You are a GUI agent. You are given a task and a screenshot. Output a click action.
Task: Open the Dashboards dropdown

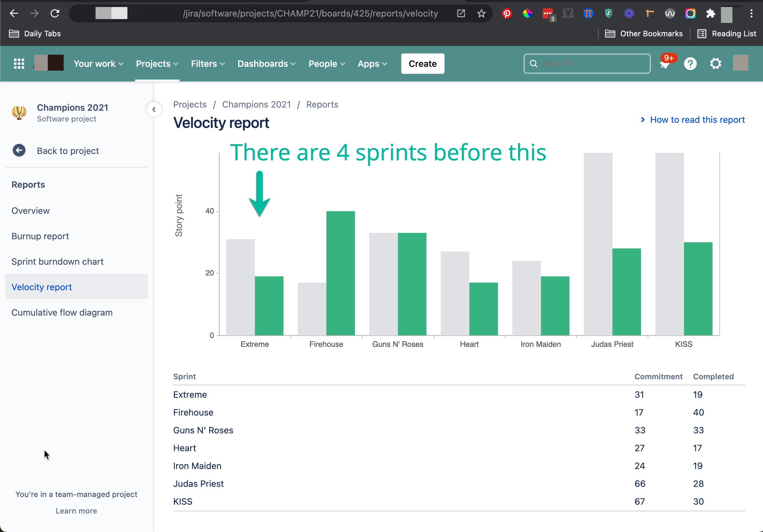(266, 63)
